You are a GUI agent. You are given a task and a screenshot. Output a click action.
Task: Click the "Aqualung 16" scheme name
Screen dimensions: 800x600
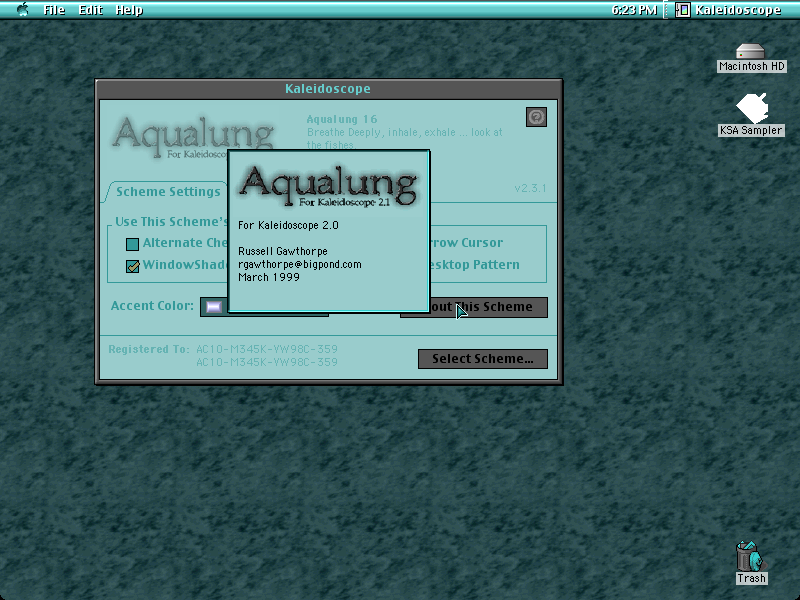(342, 119)
